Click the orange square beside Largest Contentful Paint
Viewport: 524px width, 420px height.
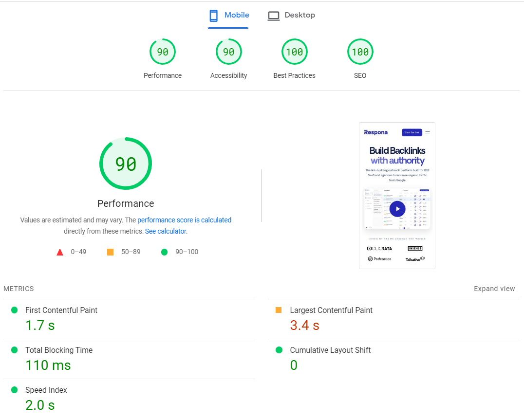(x=278, y=310)
